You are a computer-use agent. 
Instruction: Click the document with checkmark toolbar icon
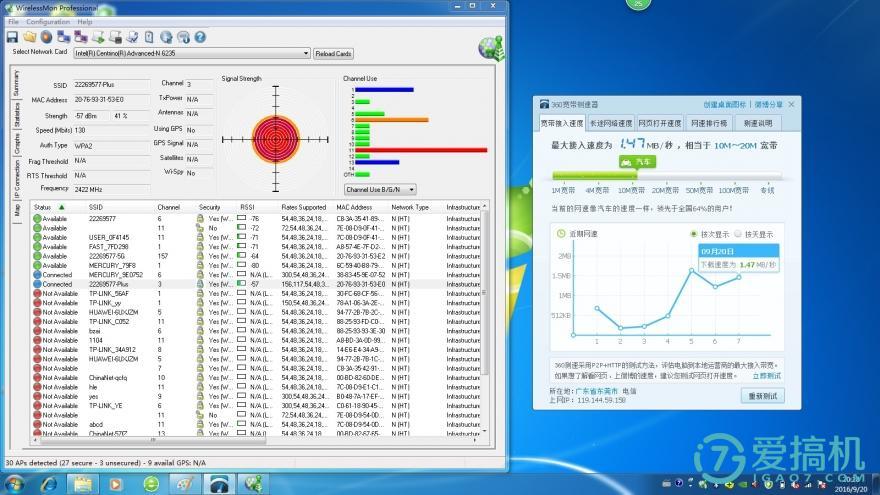132,37
